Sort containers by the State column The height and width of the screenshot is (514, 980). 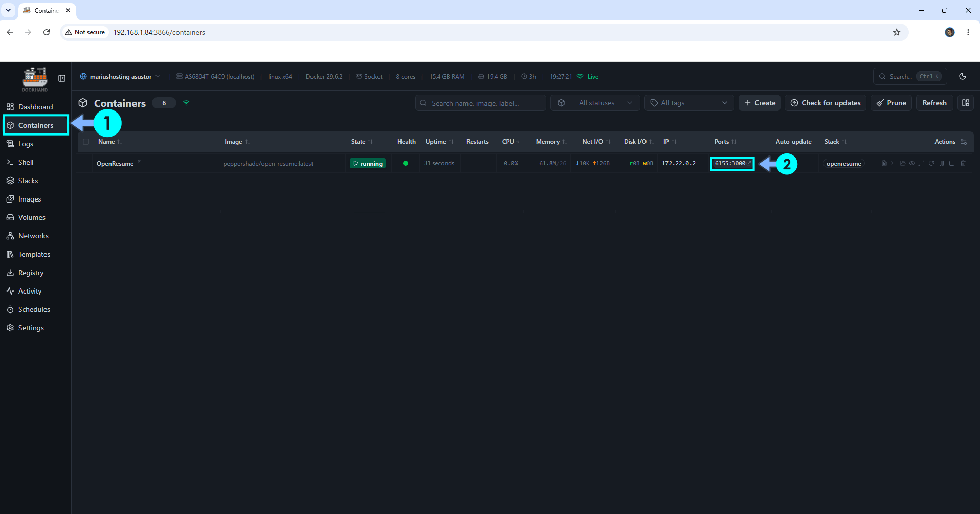tap(362, 142)
